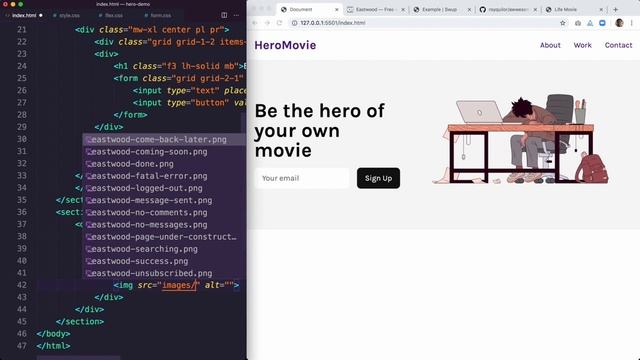640x360 pixels.
Task: Click the file icon beside eastwood-done.png
Action: (x=88, y=164)
